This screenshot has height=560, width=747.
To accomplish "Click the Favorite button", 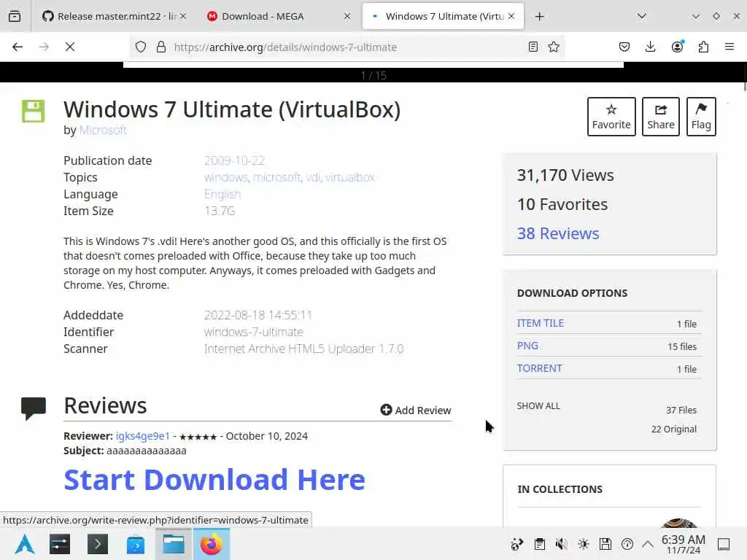I will point(611,117).
